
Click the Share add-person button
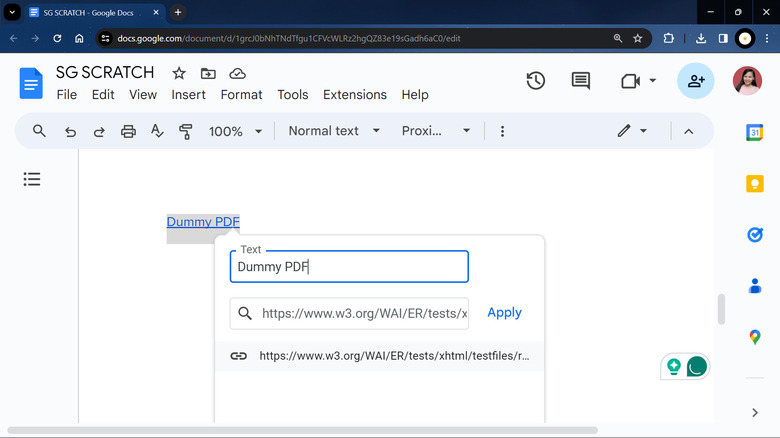point(695,81)
